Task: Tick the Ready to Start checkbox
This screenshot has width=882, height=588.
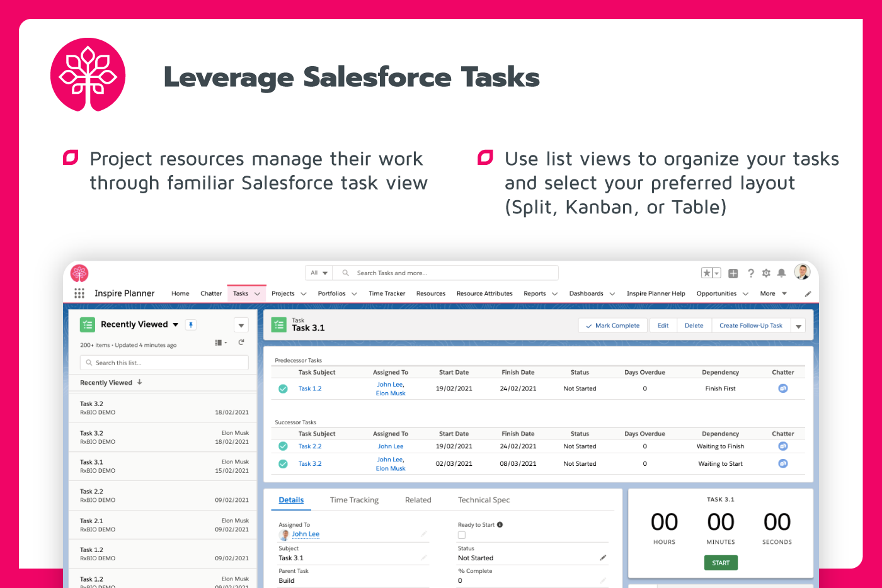Action: coord(462,535)
